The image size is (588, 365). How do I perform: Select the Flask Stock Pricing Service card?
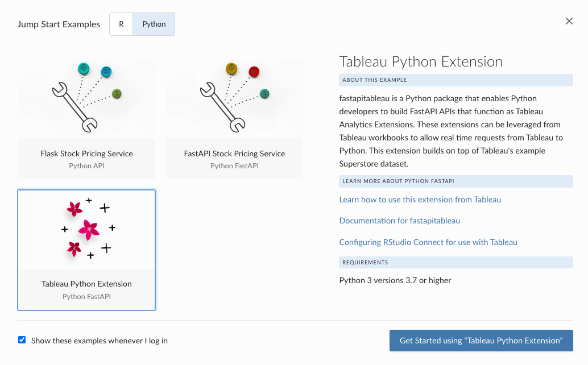tap(86, 117)
